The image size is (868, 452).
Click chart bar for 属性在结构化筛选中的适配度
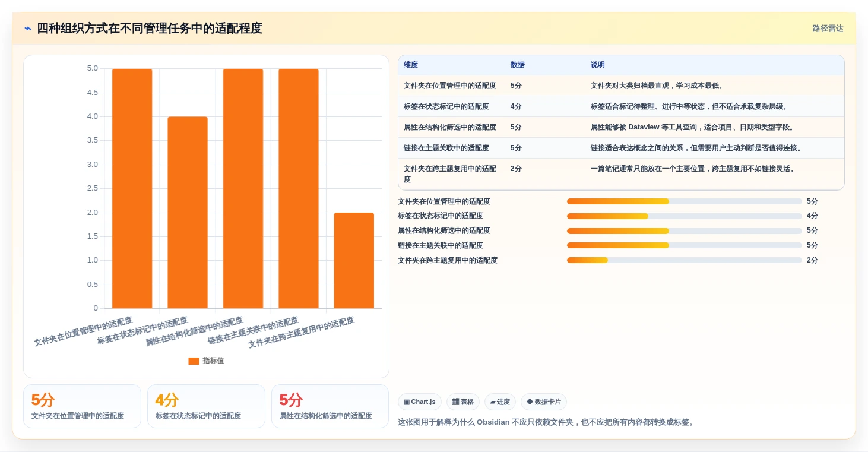tap(243, 188)
